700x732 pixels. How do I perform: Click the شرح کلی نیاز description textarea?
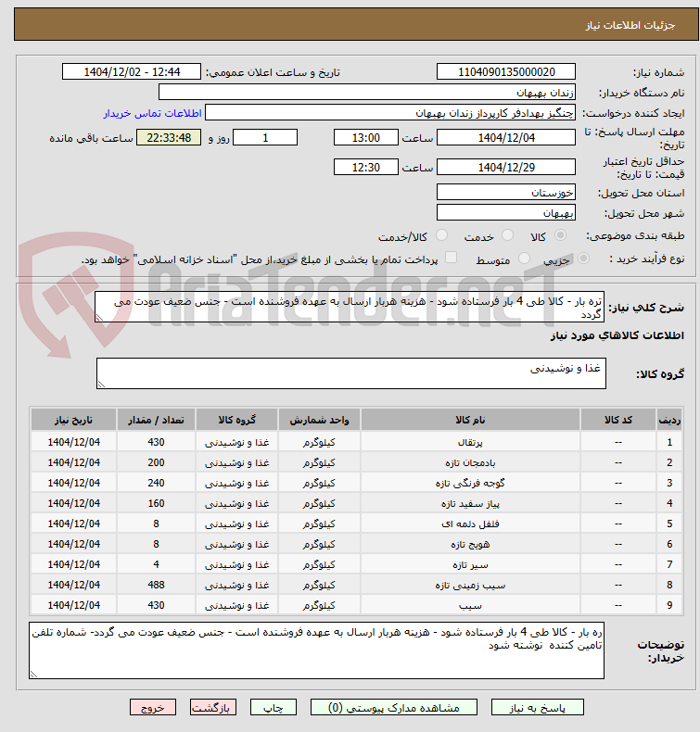pyautogui.click(x=350, y=307)
